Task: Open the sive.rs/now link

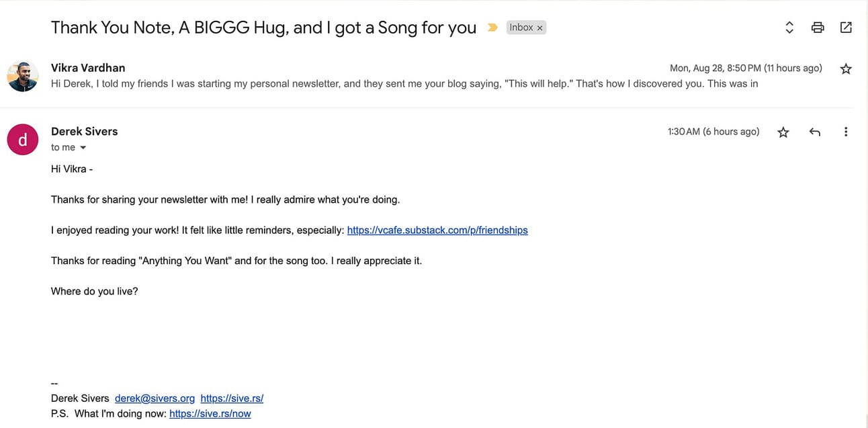Action: tap(210, 414)
